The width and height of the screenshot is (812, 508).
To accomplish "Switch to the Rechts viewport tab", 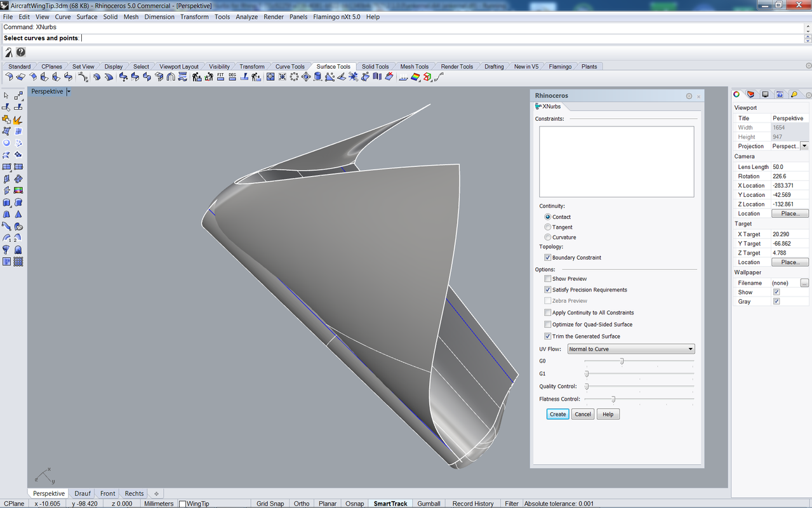I will click(x=134, y=493).
